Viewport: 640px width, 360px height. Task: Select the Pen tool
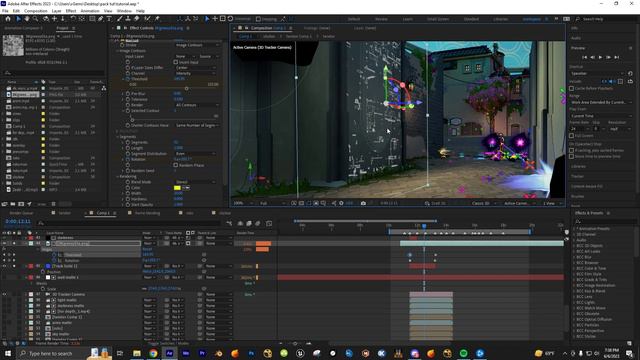coord(100,19)
